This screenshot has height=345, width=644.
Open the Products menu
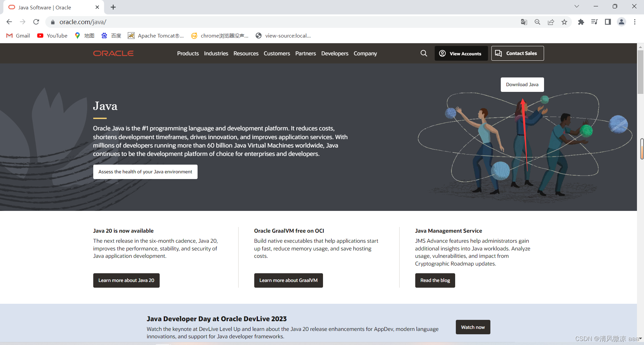[x=188, y=53]
